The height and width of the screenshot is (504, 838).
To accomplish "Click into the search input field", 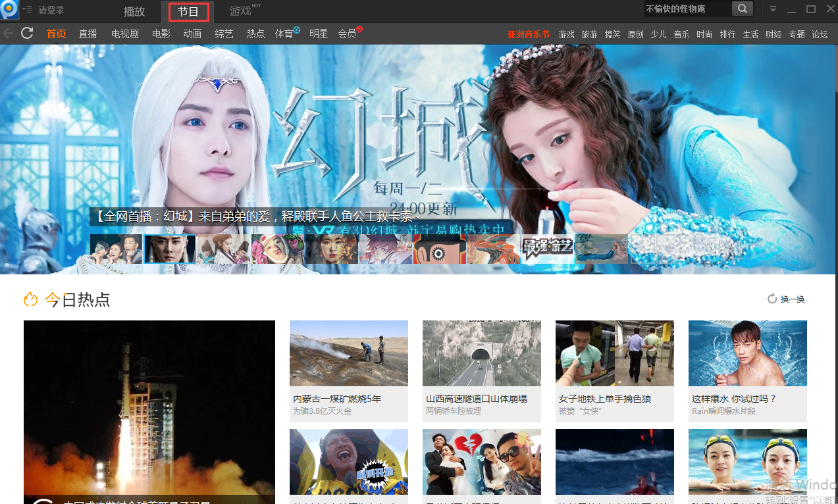I will click(687, 9).
